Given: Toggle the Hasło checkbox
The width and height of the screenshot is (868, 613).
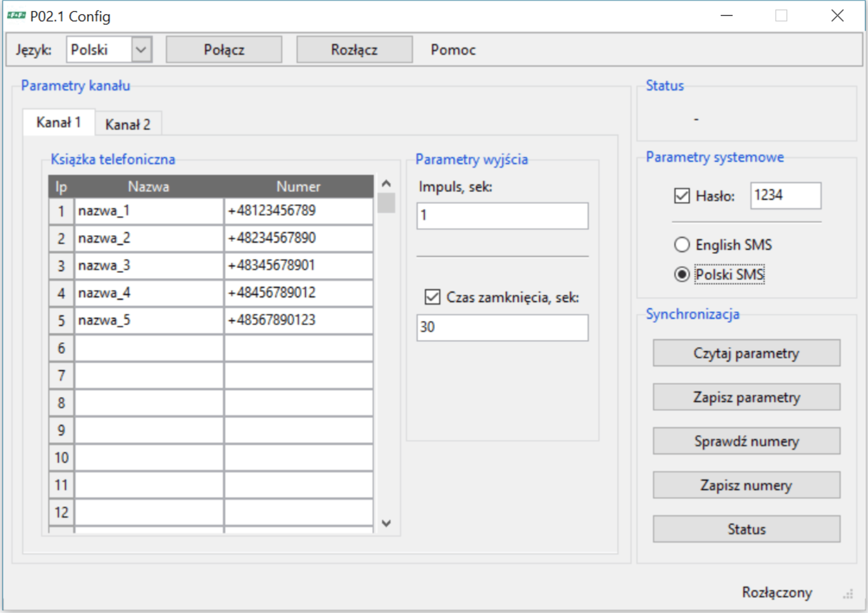Looking at the screenshot, I should 682,196.
